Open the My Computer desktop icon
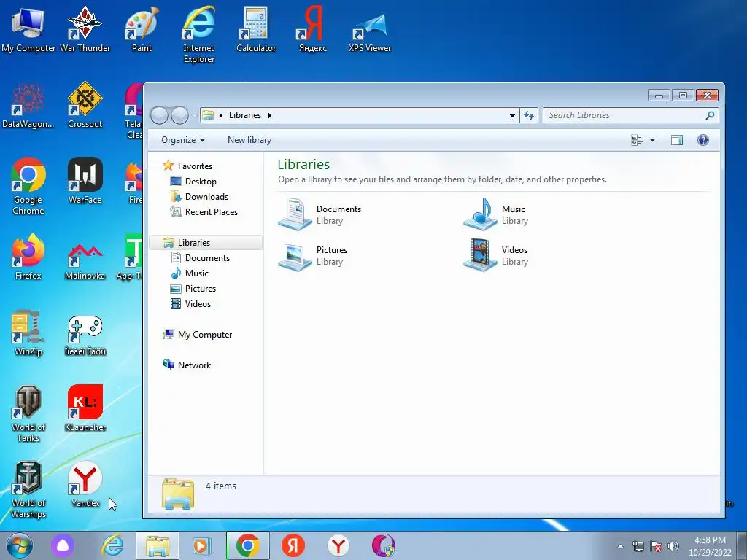This screenshot has height=560, width=747. coord(28,29)
